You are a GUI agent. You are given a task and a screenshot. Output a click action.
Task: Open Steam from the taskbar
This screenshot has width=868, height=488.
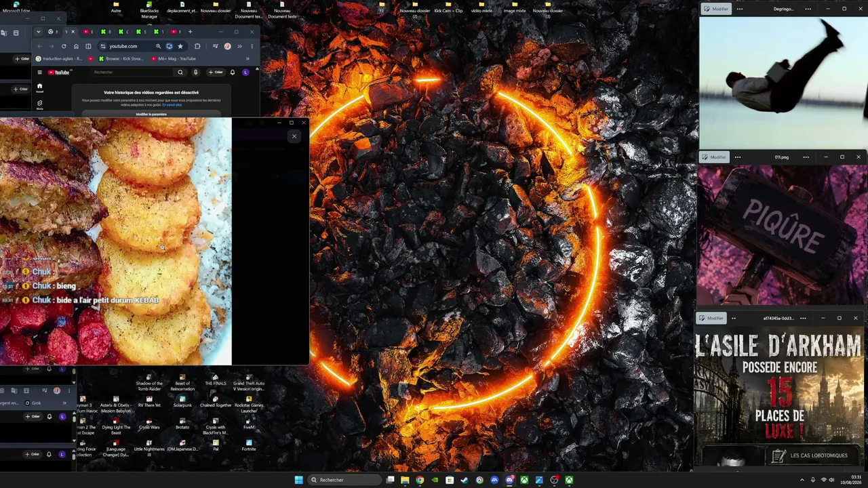click(x=465, y=480)
